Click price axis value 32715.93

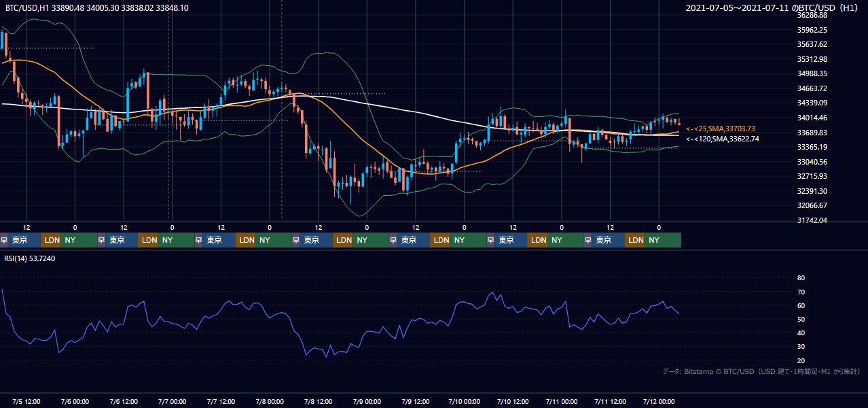pos(812,176)
